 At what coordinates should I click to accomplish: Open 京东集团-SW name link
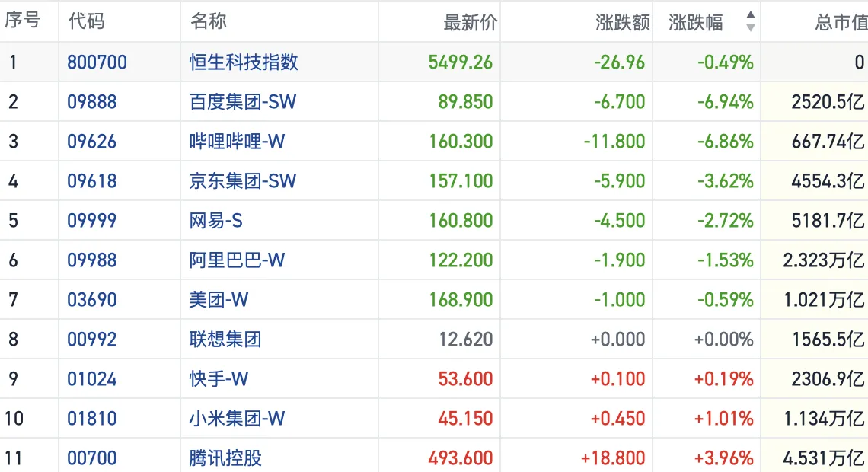(242, 181)
